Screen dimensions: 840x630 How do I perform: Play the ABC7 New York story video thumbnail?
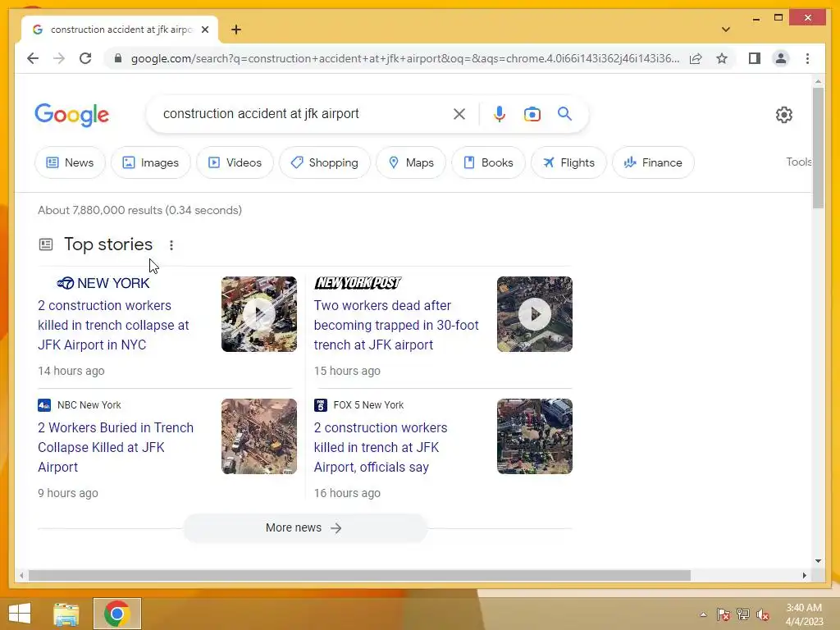(x=258, y=314)
